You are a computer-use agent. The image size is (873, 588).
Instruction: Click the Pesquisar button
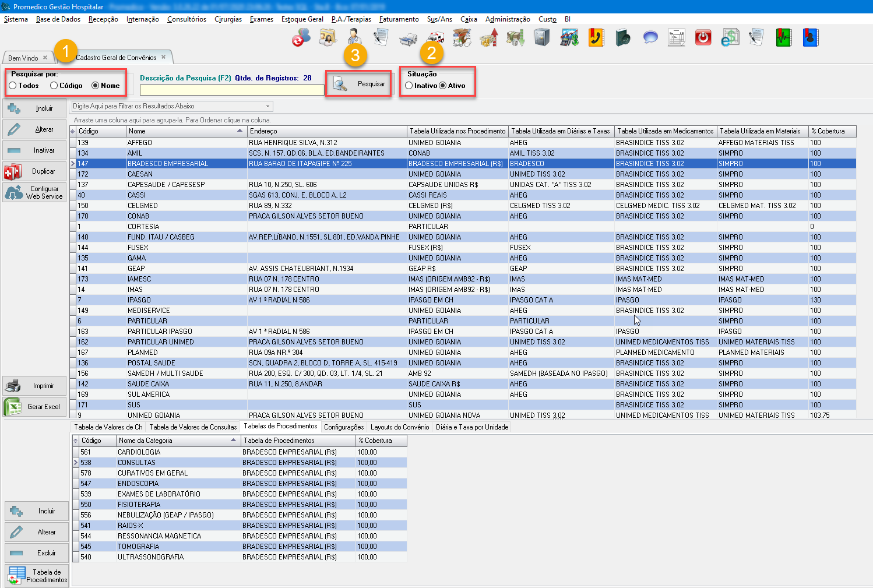359,84
